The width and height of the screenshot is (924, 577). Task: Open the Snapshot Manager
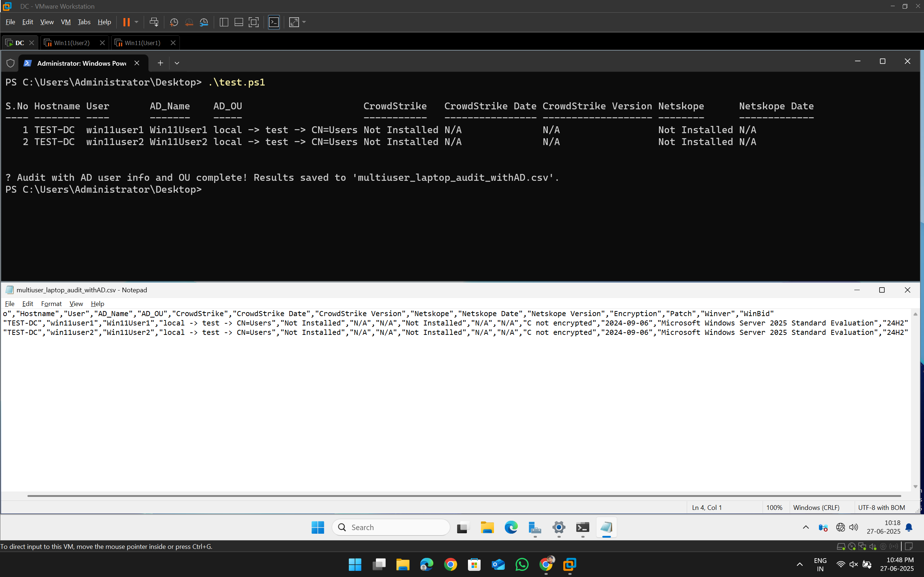click(x=204, y=22)
